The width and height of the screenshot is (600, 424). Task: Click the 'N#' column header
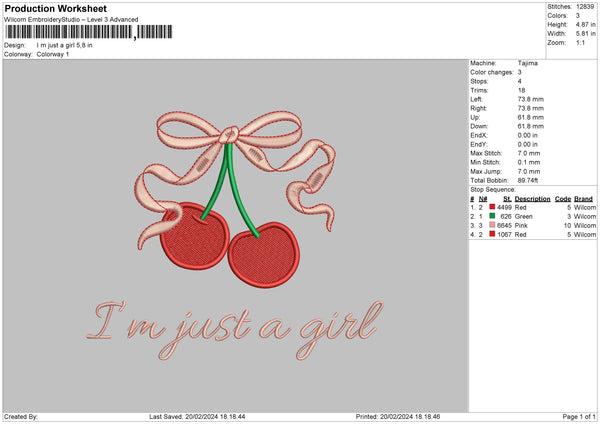(x=483, y=199)
